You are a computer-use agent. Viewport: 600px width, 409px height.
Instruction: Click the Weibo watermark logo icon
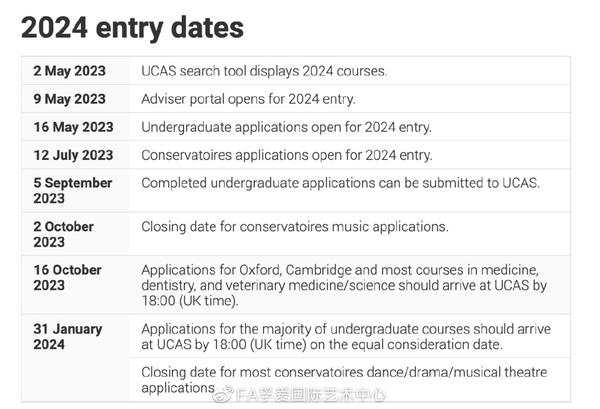(225, 396)
